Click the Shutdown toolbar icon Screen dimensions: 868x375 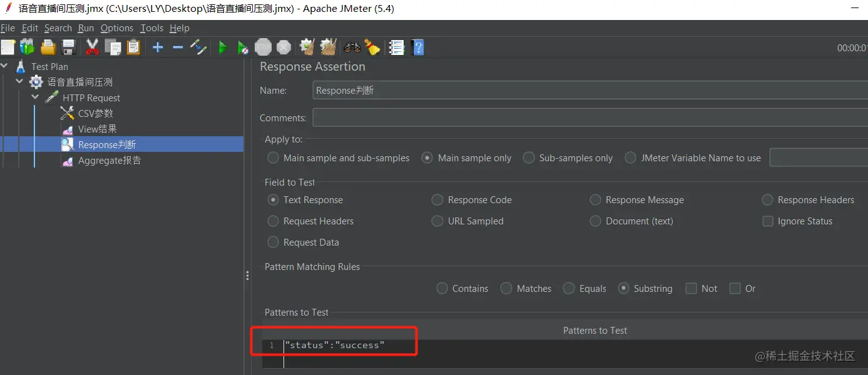point(283,47)
